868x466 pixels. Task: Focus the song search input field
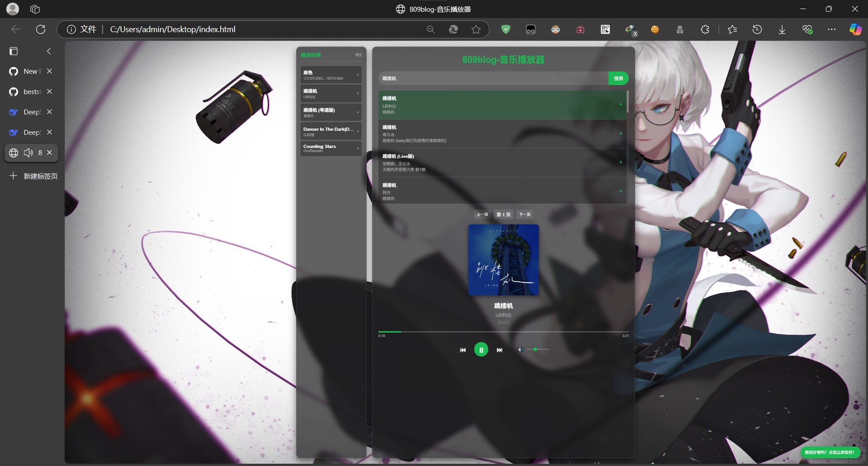click(x=493, y=78)
